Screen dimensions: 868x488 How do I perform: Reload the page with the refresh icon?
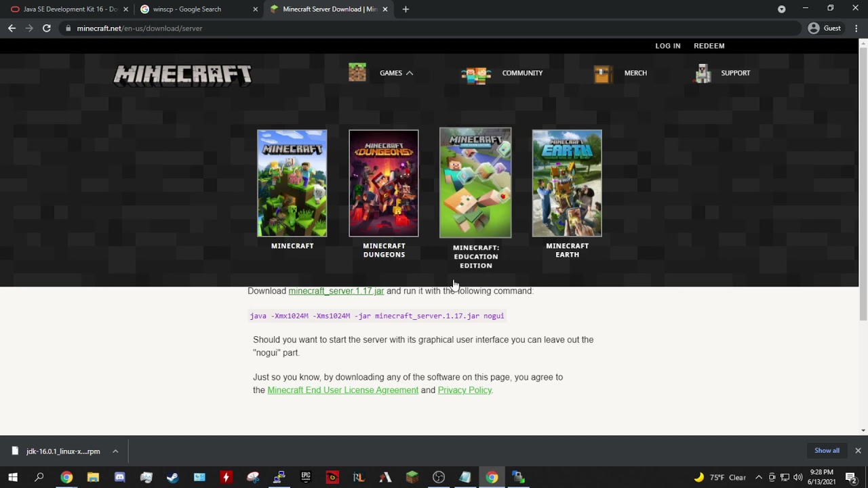[x=46, y=28]
